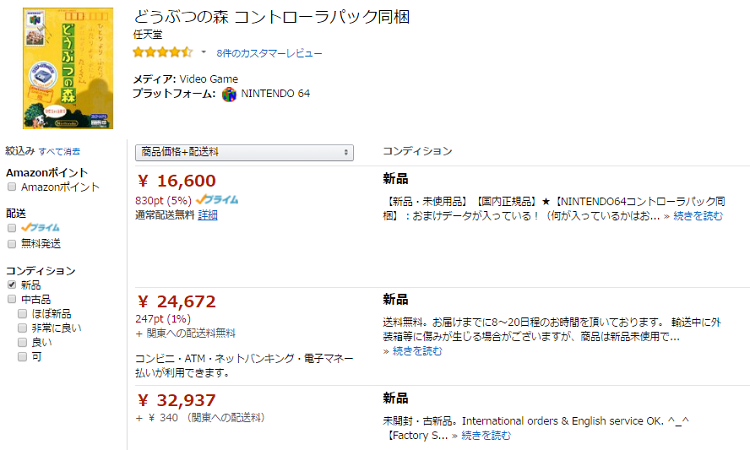The image size is (750, 450).
Task: Clear all filters with すべて消去
Action: click(59, 151)
